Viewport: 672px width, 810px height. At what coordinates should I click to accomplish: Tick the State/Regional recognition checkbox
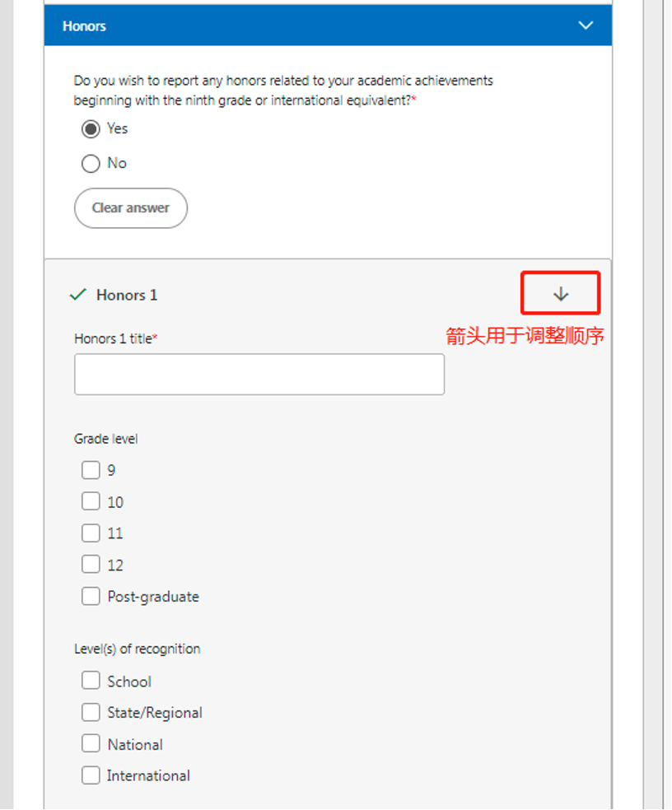click(x=91, y=712)
